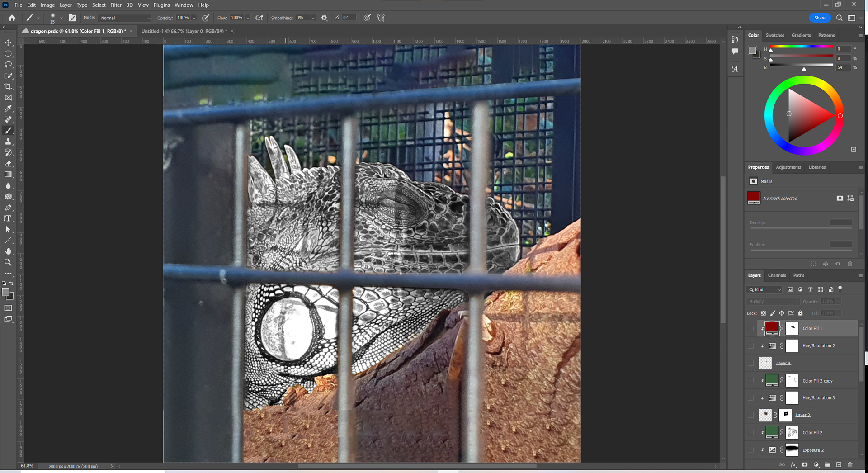Show the Layer 4 layer
This screenshot has height=473, width=868.
[750, 363]
